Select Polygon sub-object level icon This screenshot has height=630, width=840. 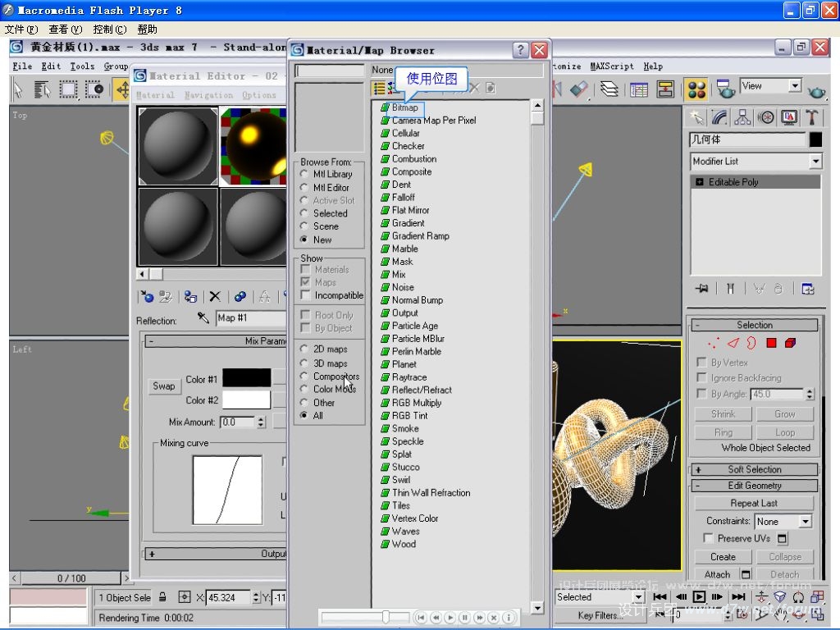click(x=771, y=343)
